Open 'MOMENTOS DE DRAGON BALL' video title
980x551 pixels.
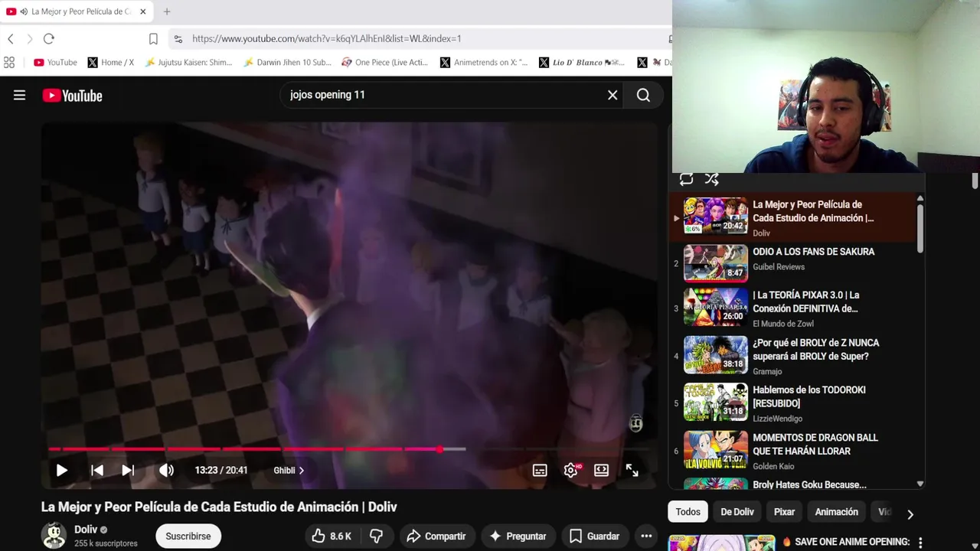coord(815,445)
